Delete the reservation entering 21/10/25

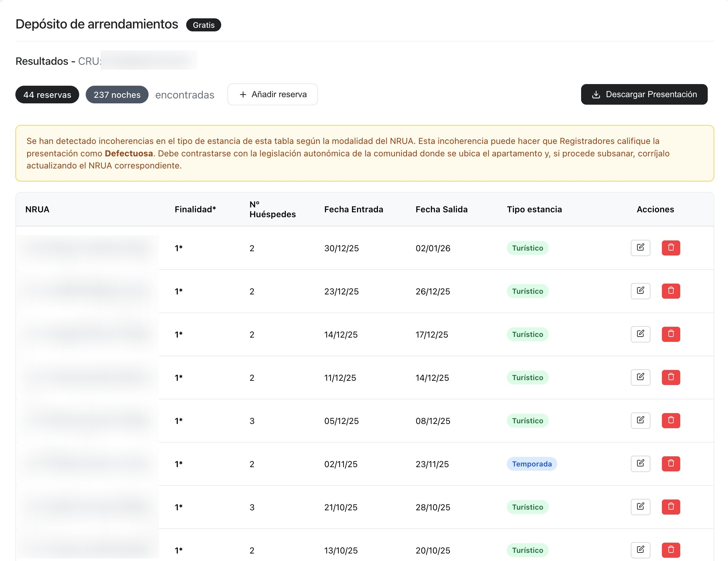(x=671, y=507)
